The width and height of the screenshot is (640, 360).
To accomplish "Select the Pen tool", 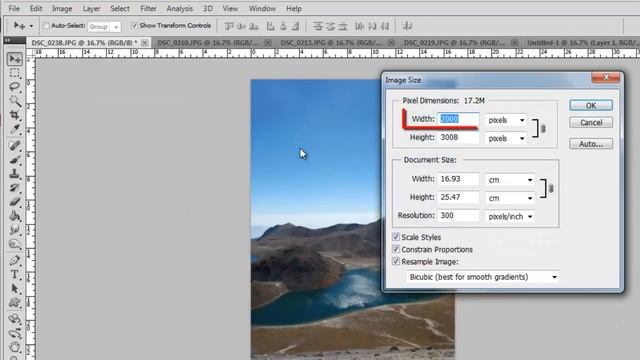I will 15,260.
